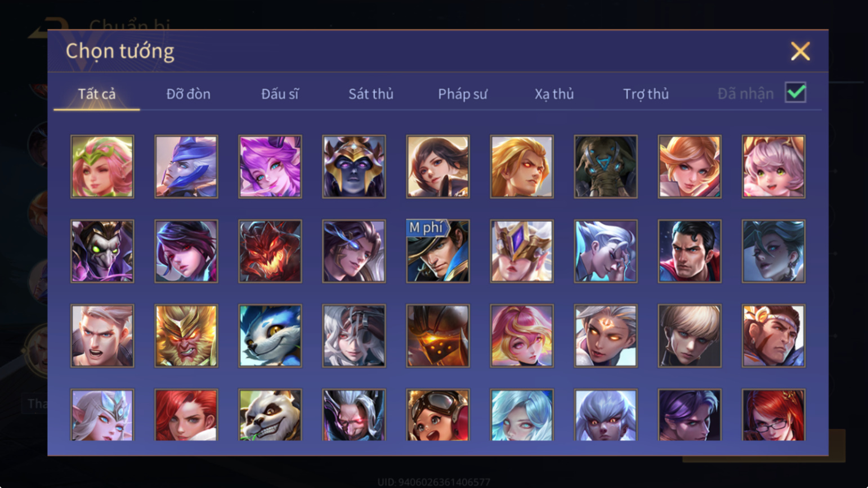Viewport: 868px width, 488px height.
Task: Select the plague-doctor masked hero
Action: 102,251
